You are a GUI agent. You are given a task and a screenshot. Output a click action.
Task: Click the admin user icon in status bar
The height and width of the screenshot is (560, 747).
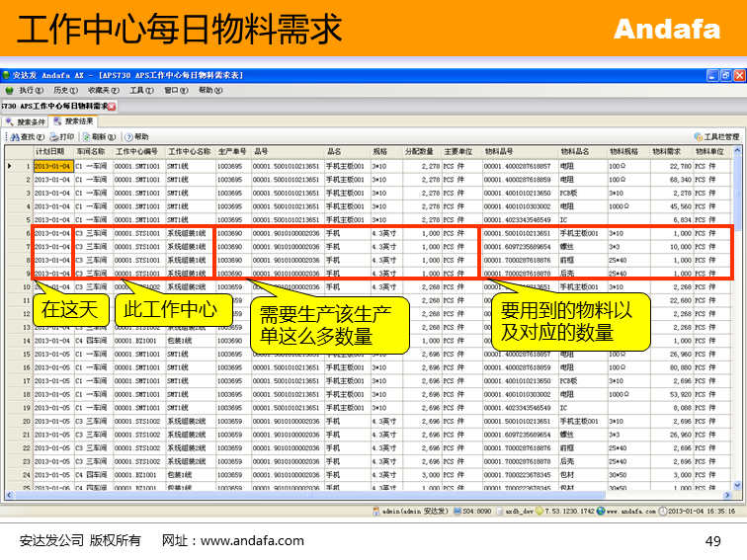[x=377, y=511]
